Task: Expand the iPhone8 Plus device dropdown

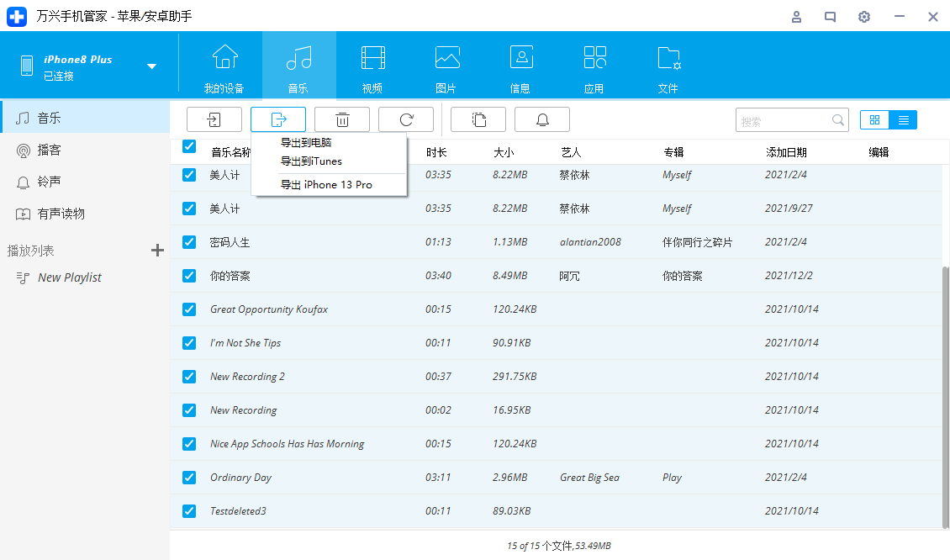Action: (x=152, y=66)
